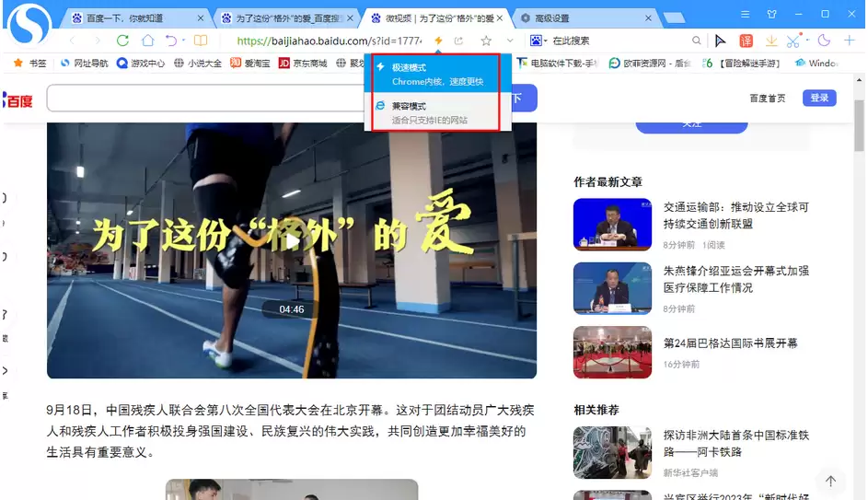The image size is (868, 500).
Task: Expand the arrow beside the undo icon
Action: (183, 41)
